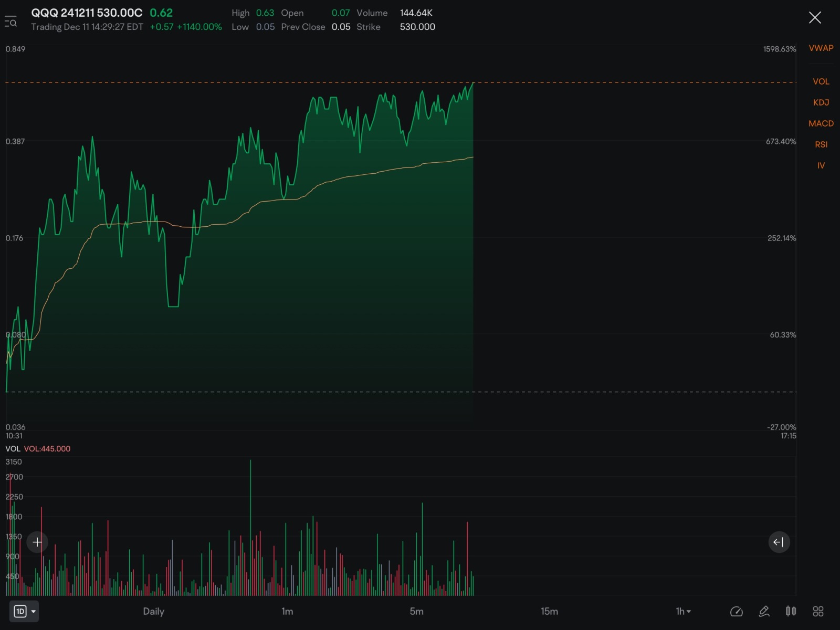Click the 0.849 price axis label
Image resolution: width=840 pixels, height=630 pixels.
(15, 49)
